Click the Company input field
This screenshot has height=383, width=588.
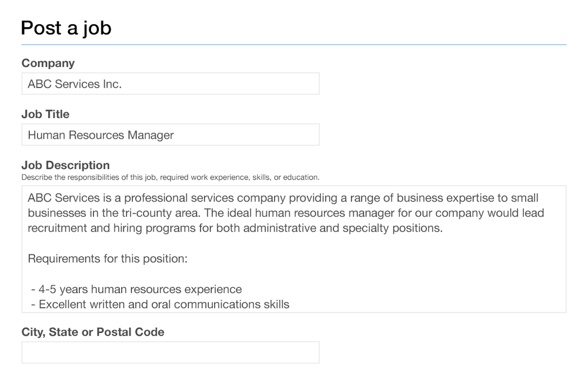pos(171,84)
